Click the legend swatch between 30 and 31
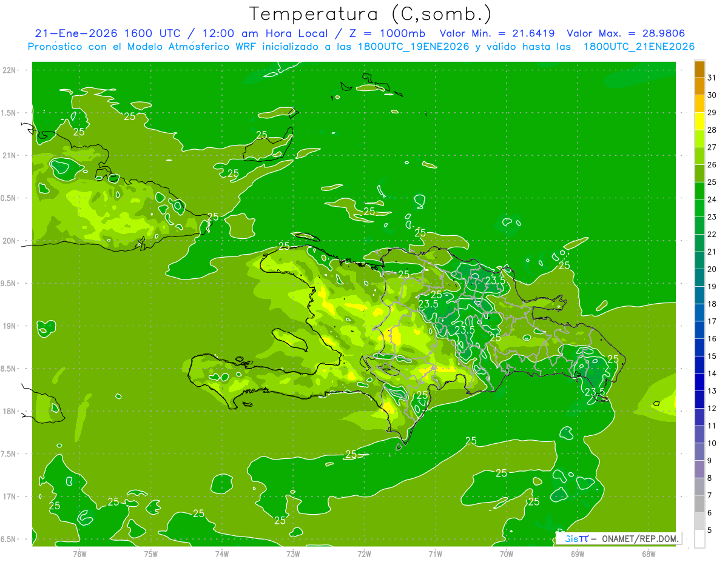The height and width of the screenshot is (562, 728). (x=699, y=87)
